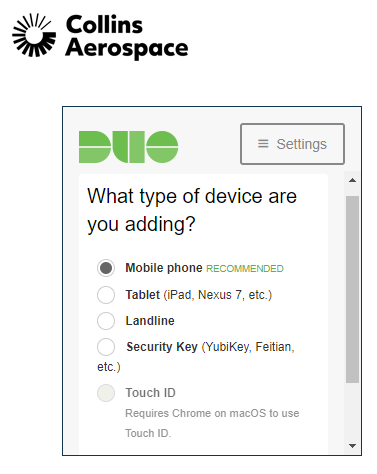Open the Settings menu button

292,144
